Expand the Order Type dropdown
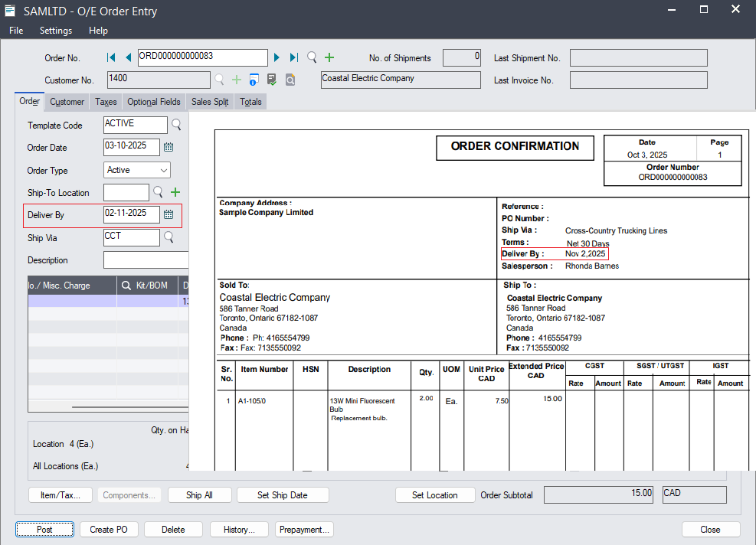This screenshot has width=756, height=545. click(x=163, y=170)
